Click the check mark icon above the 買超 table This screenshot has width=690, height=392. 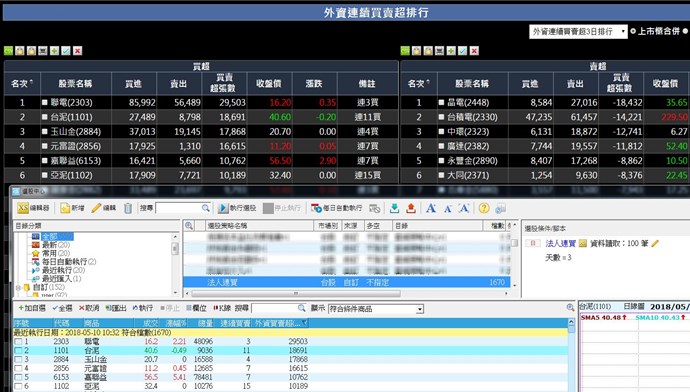point(66,51)
